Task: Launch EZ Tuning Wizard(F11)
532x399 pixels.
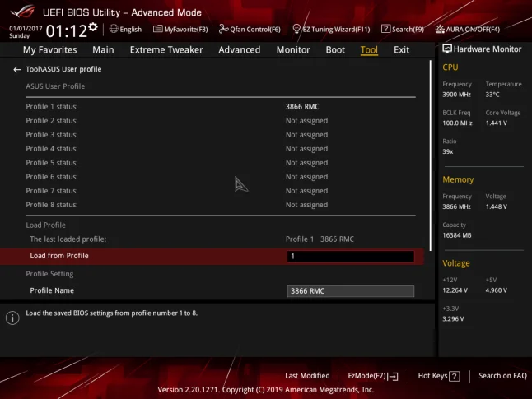Action: pos(331,29)
